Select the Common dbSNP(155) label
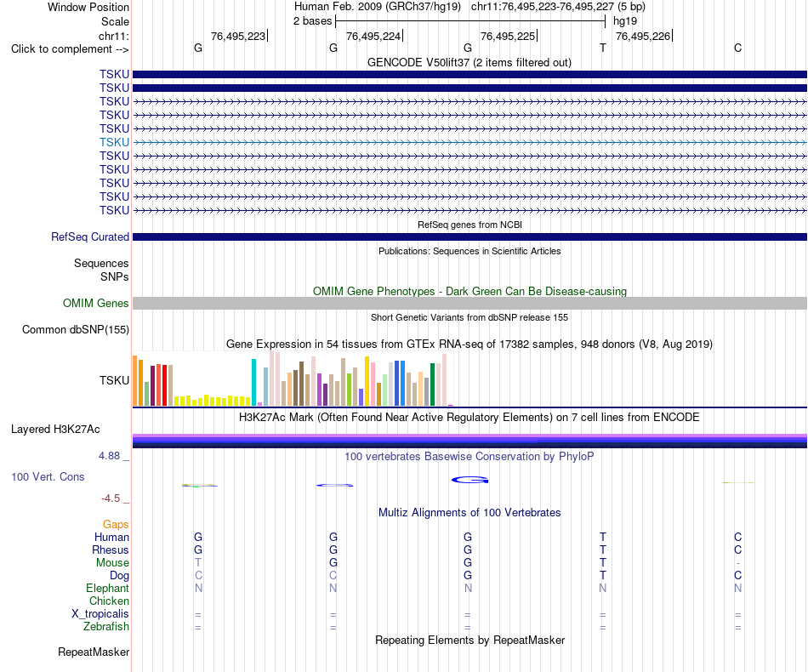 click(x=76, y=330)
